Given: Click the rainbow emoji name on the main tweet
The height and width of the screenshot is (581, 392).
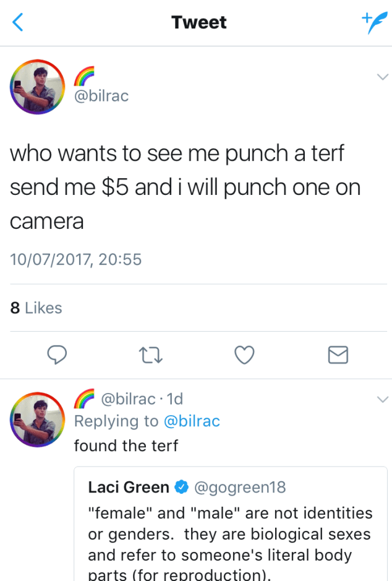Looking at the screenshot, I should point(85,76).
